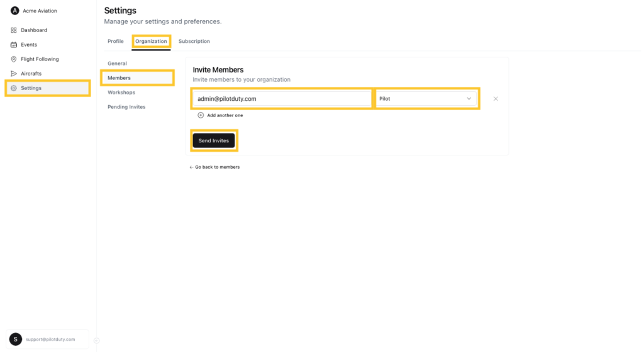The width and height of the screenshot is (644, 352).
Task: Click the user avatar S icon
Action: coord(16,339)
